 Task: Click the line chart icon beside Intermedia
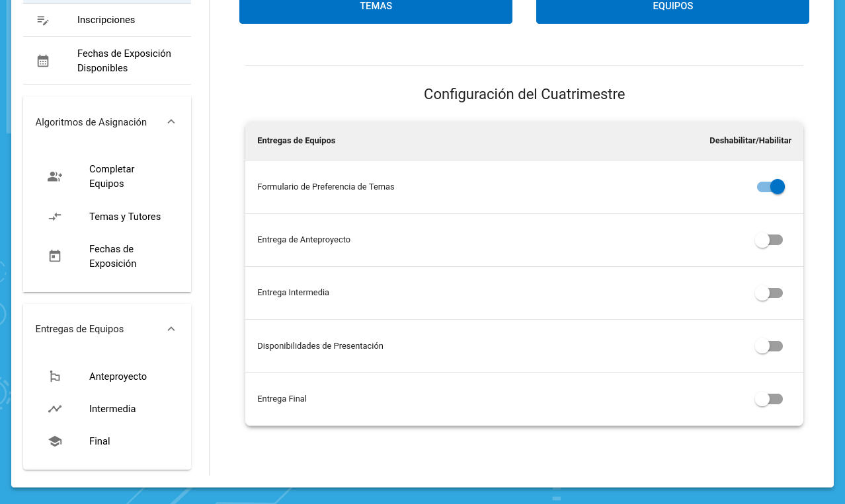click(55, 409)
